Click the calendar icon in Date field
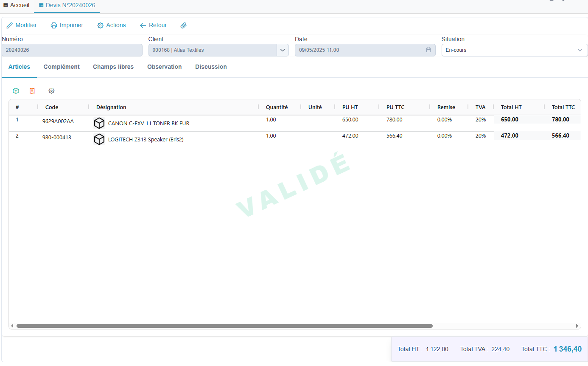 428,50
